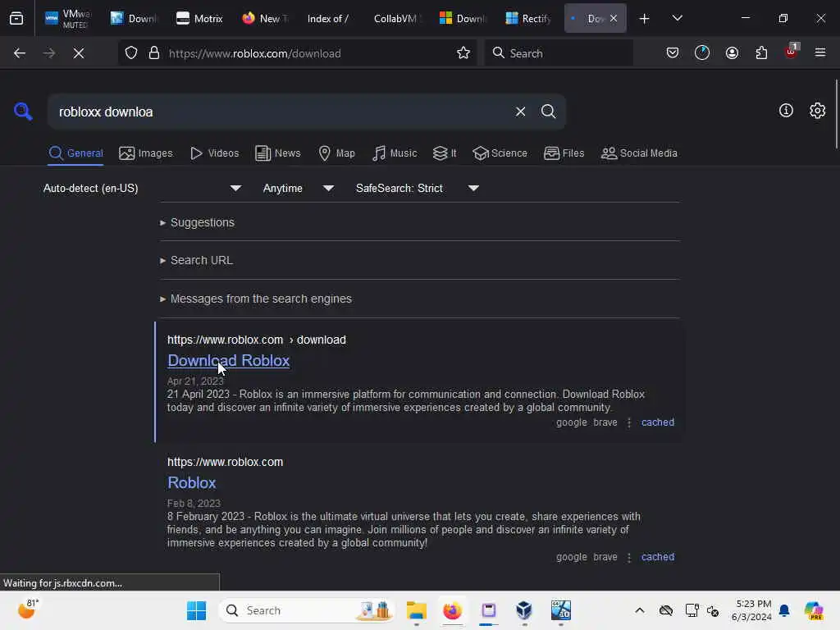Switch to VMware tab
Viewport: 840px width, 630px height.
pyautogui.click(x=67, y=19)
